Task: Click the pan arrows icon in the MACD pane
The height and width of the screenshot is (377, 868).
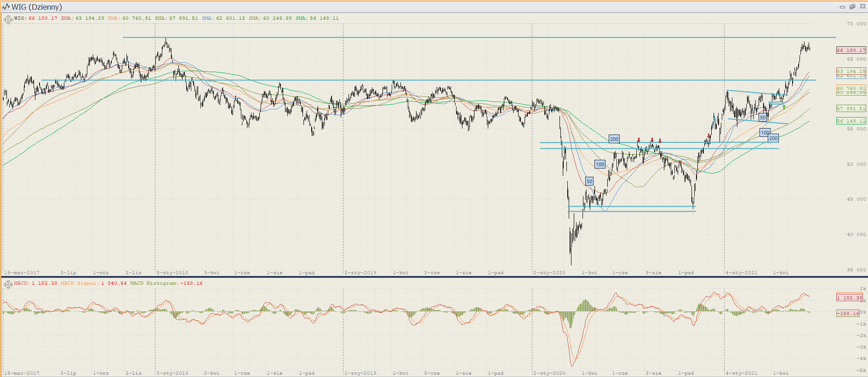Action: coord(8,285)
